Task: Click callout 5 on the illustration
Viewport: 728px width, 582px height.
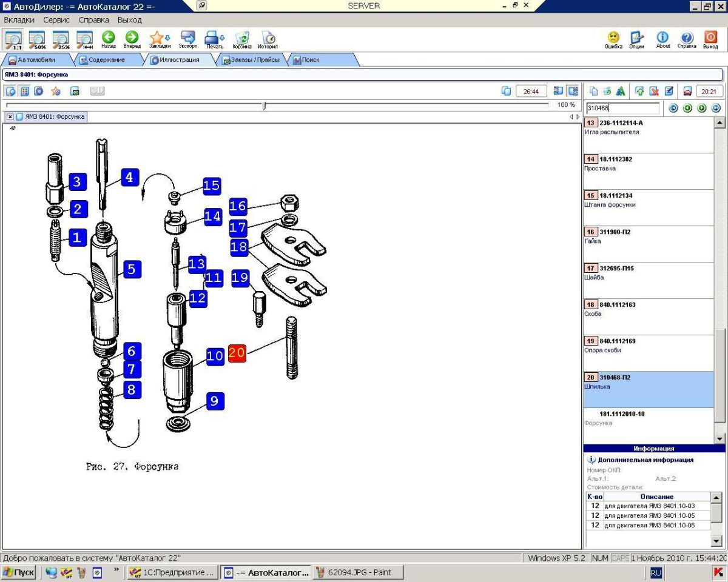Action: [131, 269]
